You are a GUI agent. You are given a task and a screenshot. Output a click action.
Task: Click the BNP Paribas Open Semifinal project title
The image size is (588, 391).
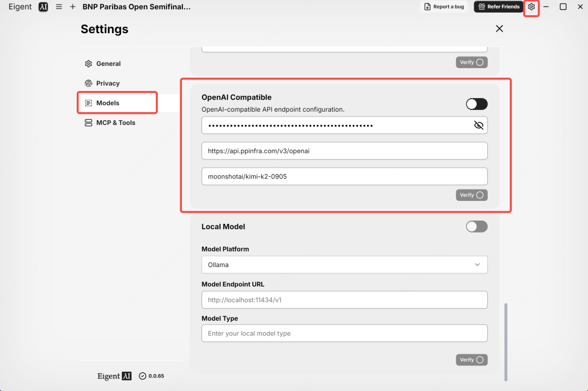point(137,7)
